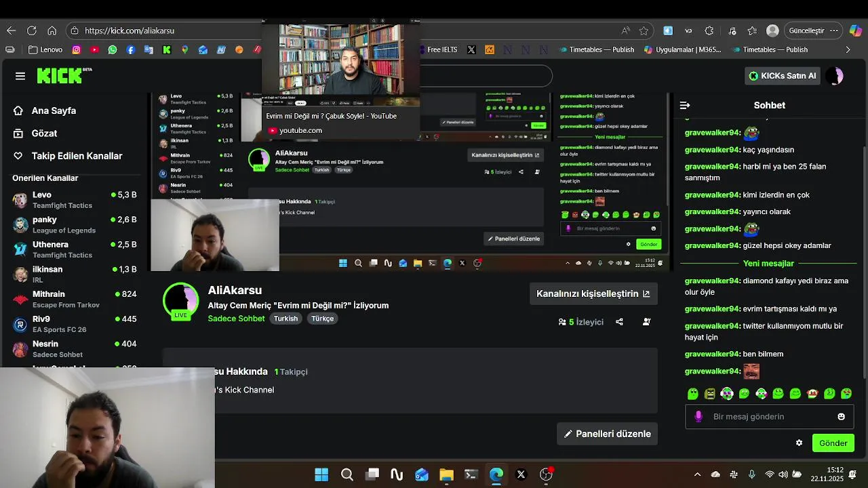
Task: Open File Explorer from the taskbar
Action: (x=446, y=474)
